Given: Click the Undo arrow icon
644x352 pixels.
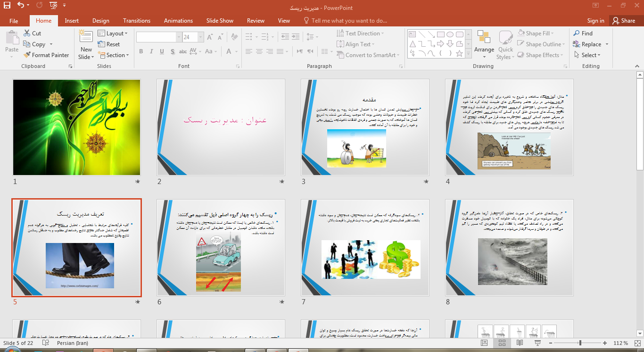Looking at the screenshot, I should click(x=20, y=6).
